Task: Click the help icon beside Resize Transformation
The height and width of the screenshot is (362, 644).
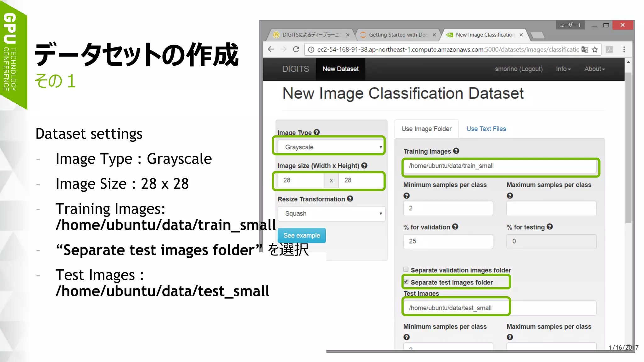Action: [x=350, y=199]
